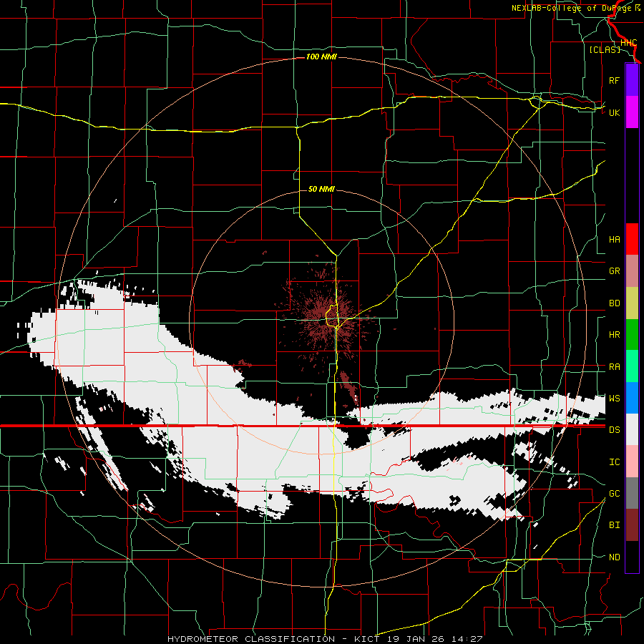Click the HA red legend swatch
The width and height of the screenshot is (644, 644).
[632, 239]
